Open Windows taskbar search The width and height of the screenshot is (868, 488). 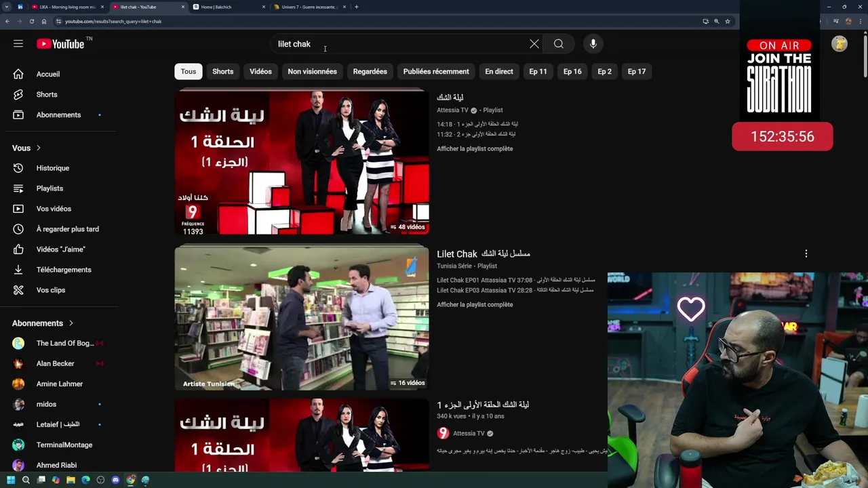pyautogui.click(x=26, y=480)
